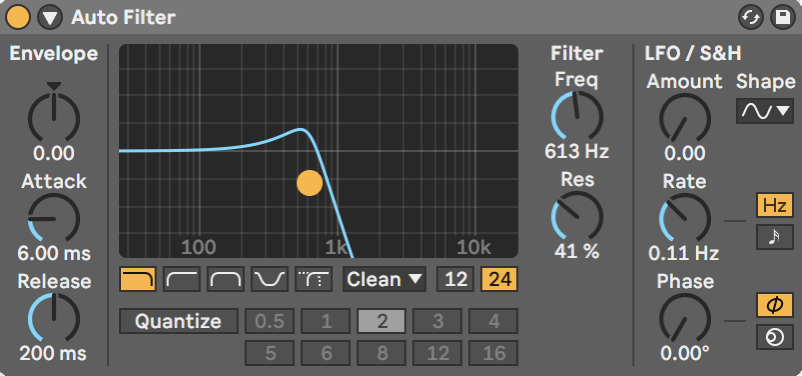Image resolution: width=802 pixels, height=376 pixels.
Task: Set filter slope to 12 dB
Action: pos(455,279)
